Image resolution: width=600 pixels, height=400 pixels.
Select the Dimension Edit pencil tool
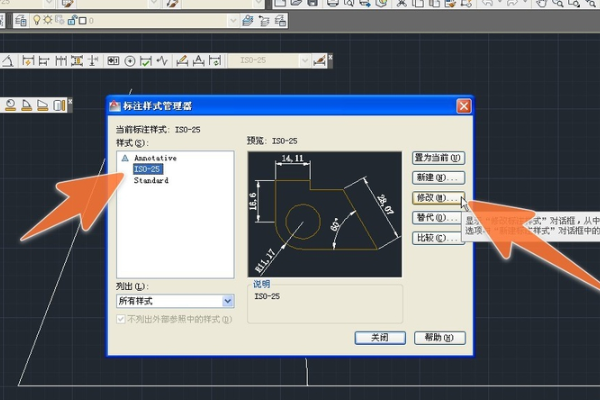[182, 60]
